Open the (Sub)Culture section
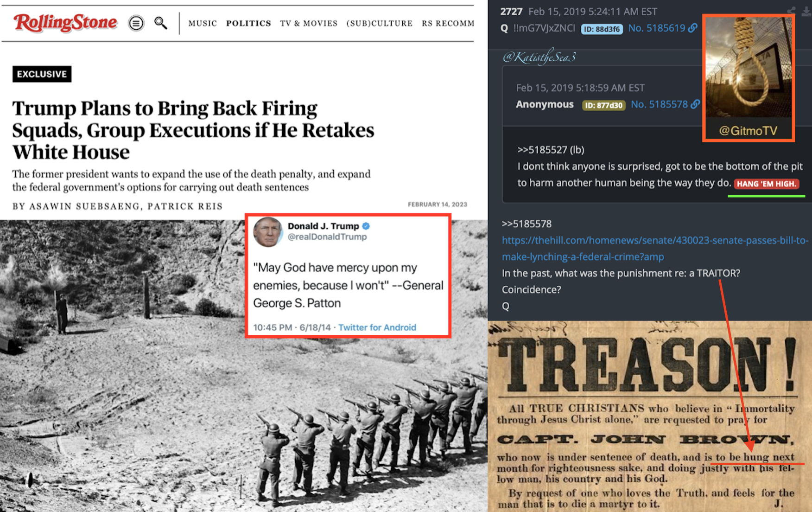Image resolution: width=812 pixels, height=512 pixels. (380, 23)
